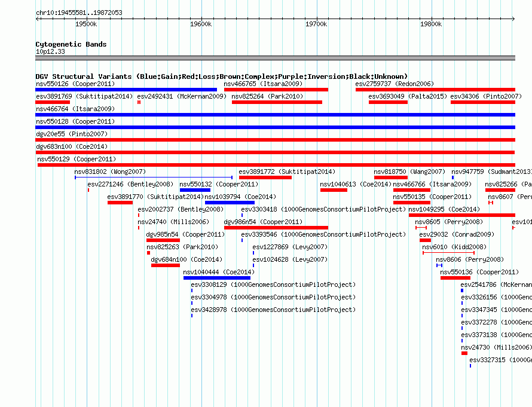
Task: Click nsv550135 (Cooper2011) label
Action: coord(432,197)
